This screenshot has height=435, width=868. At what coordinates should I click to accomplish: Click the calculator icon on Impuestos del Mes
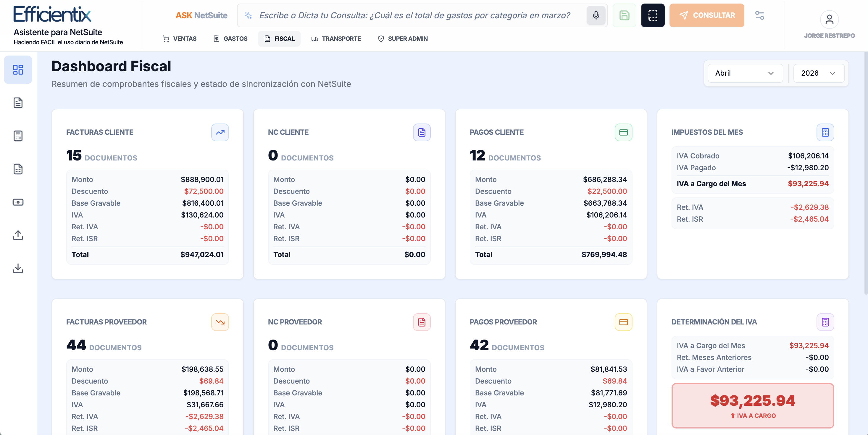point(825,132)
